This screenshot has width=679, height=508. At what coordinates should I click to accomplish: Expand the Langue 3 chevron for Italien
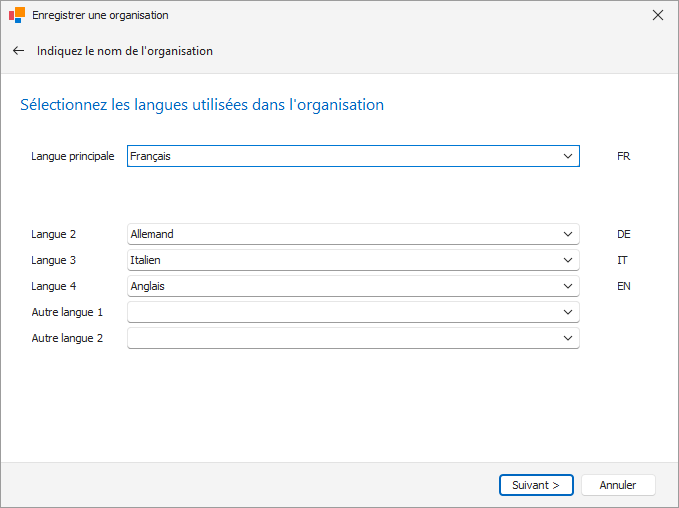coord(568,260)
